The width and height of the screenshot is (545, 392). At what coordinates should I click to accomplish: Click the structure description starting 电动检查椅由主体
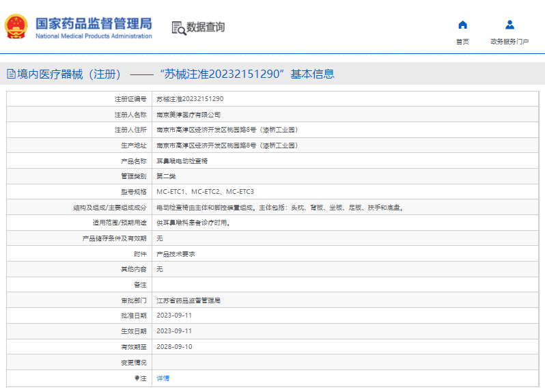pos(280,208)
